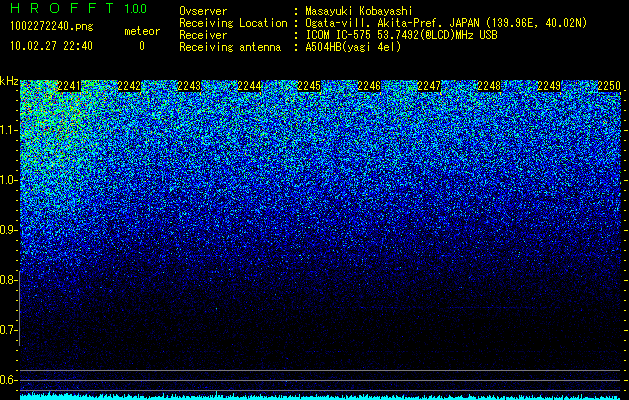Click the 0.6 kHz axis label
This screenshot has height=400, width=629.
[x=8, y=380]
